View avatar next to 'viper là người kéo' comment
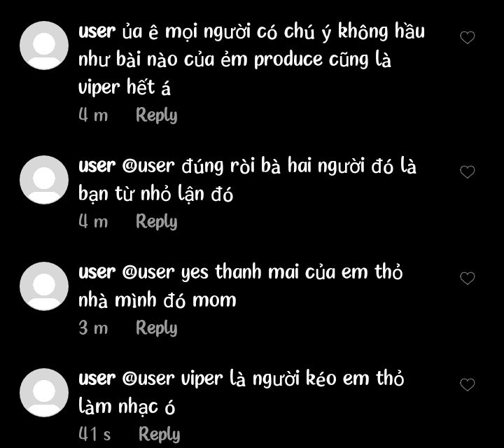 pos(44,393)
